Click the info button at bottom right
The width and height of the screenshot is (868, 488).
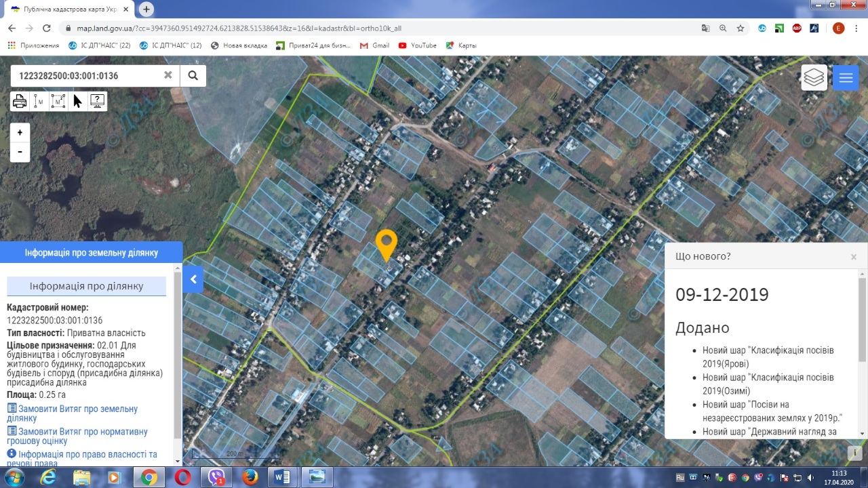pyautogui.click(x=856, y=452)
